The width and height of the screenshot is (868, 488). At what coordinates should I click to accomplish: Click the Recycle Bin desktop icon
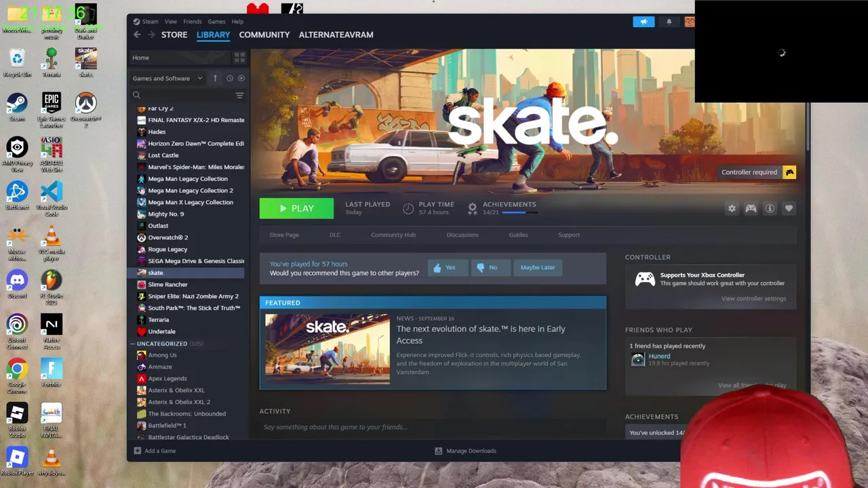tap(17, 63)
